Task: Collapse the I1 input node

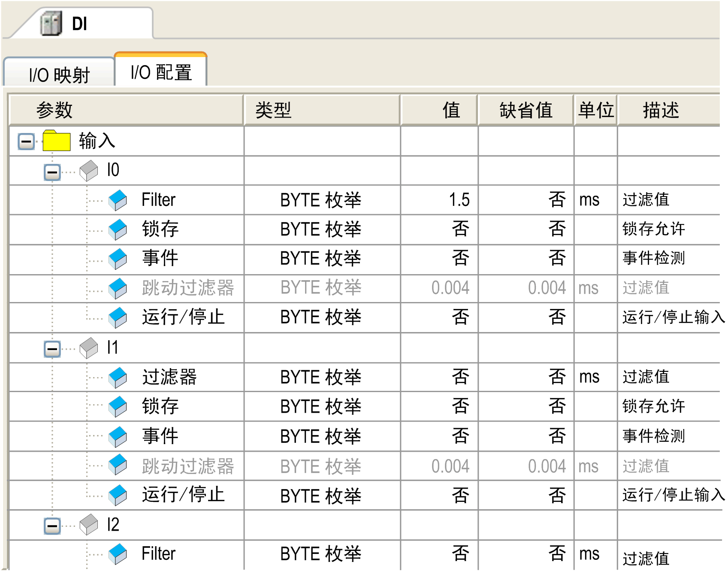Action: pos(52,349)
